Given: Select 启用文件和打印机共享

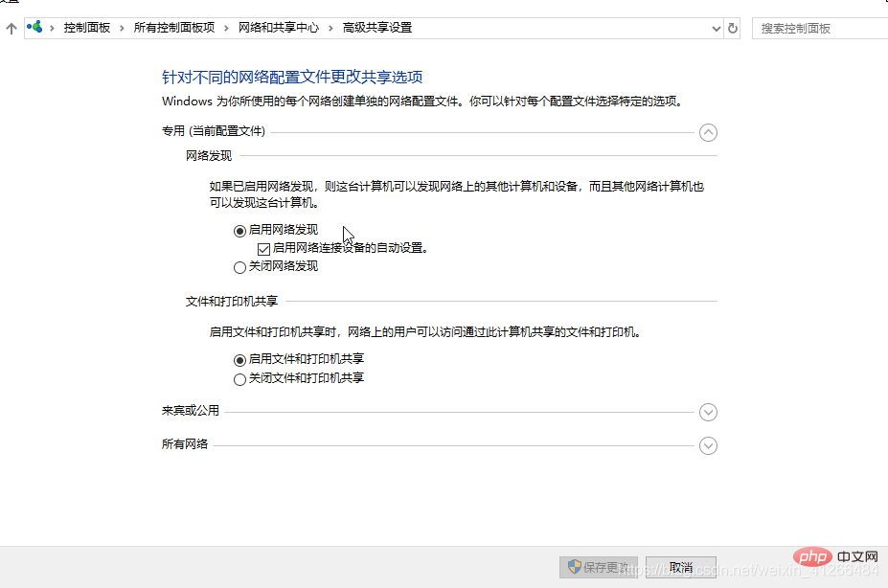Looking at the screenshot, I should coord(239,360).
